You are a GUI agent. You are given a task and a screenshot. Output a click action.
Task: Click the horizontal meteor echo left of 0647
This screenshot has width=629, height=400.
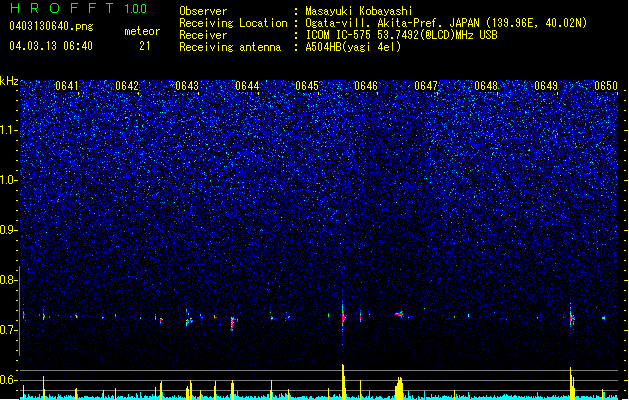(x=400, y=314)
